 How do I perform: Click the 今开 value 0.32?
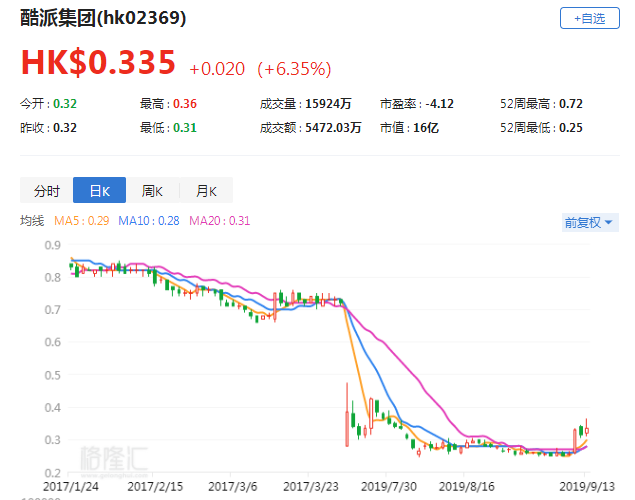(x=65, y=104)
